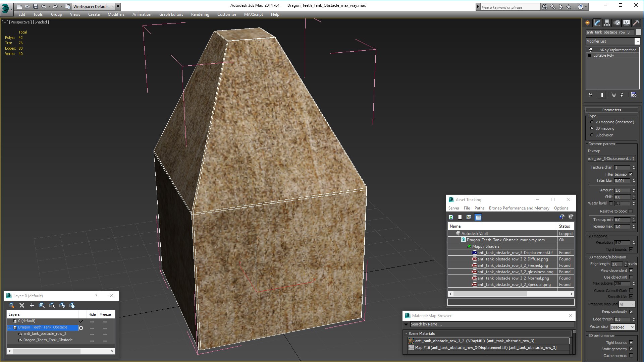Click the Refresh icon in Asset Tracking
This screenshot has width=644, height=362.
coord(451,217)
